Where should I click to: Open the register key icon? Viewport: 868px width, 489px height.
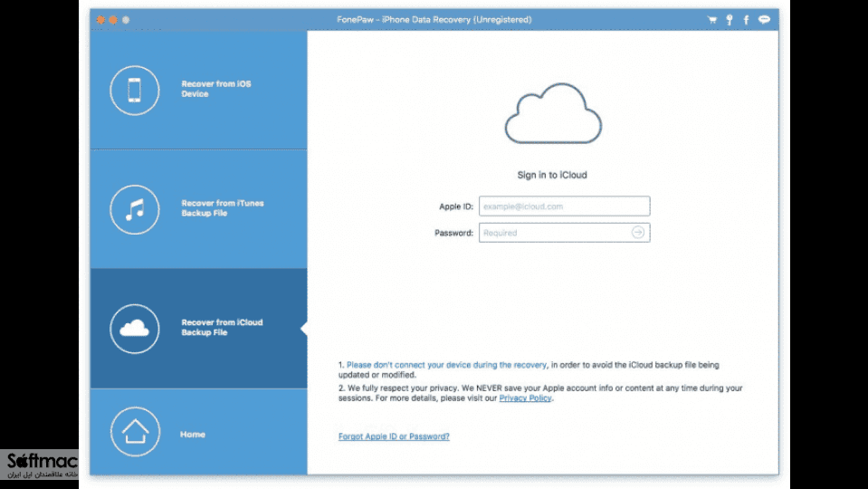pyautogui.click(x=730, y=20)
